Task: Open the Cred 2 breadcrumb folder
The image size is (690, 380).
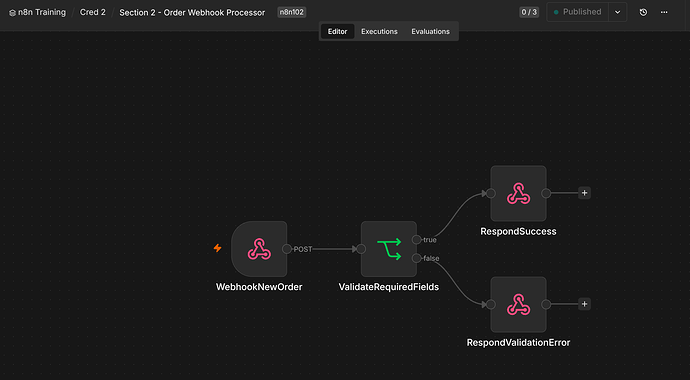Action: pos(92,12)
